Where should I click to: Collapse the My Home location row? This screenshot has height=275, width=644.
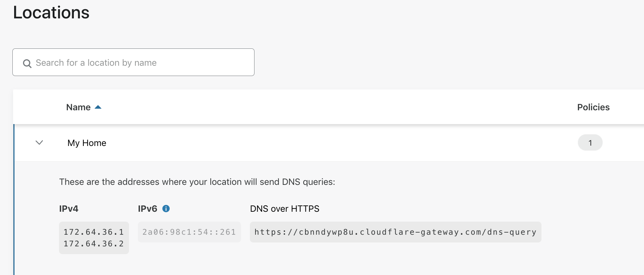pyautogui.click(x=39, y=142)
